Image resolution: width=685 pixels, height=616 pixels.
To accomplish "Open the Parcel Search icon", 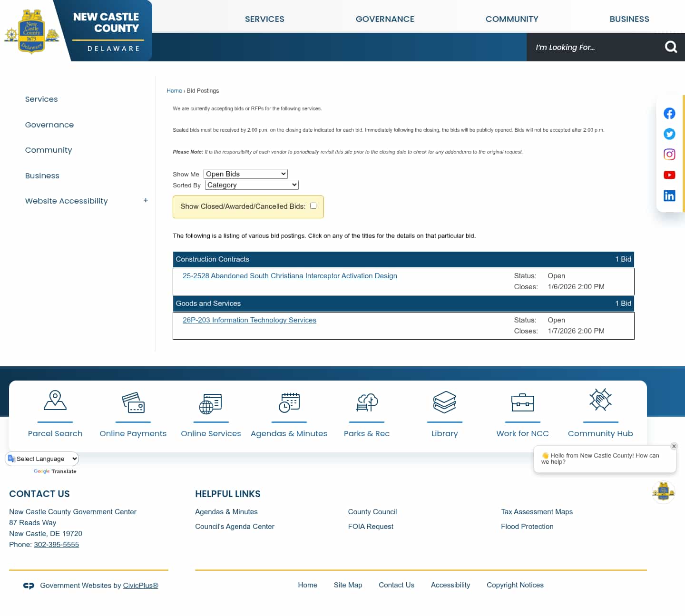I will coord(55,402).
